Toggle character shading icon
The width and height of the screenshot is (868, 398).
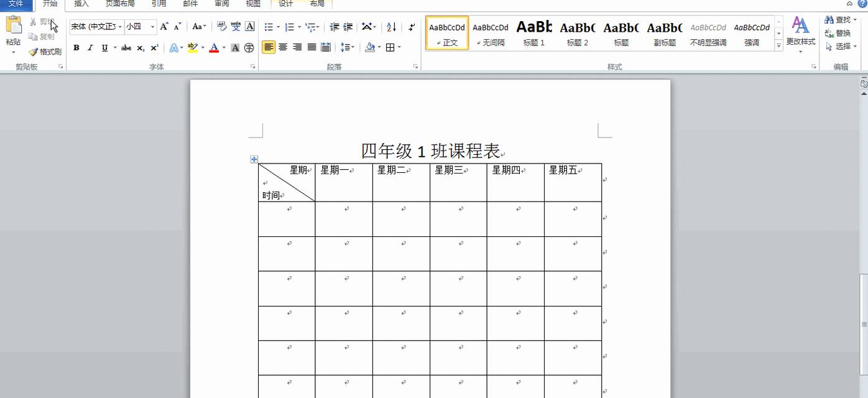click(235, 48)
